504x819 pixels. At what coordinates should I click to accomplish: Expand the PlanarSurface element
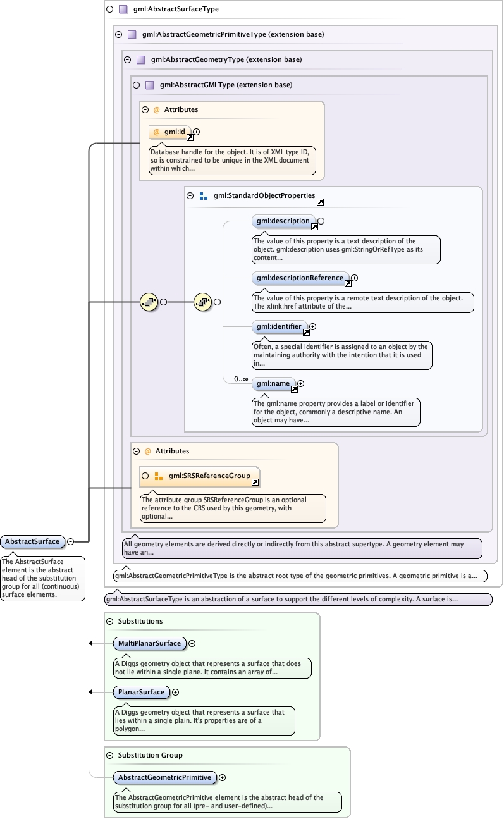(176, 692)
